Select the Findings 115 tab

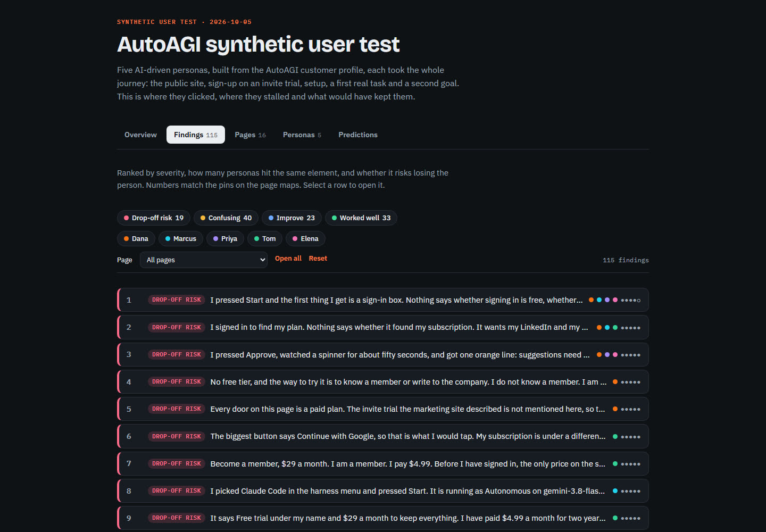coord(196,135)
